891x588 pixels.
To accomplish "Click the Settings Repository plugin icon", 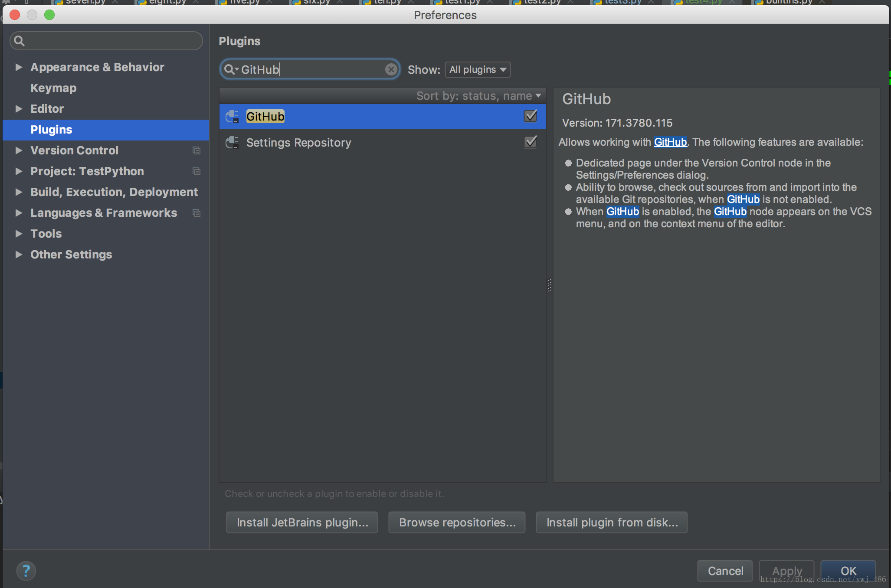I will pos(232,142).
